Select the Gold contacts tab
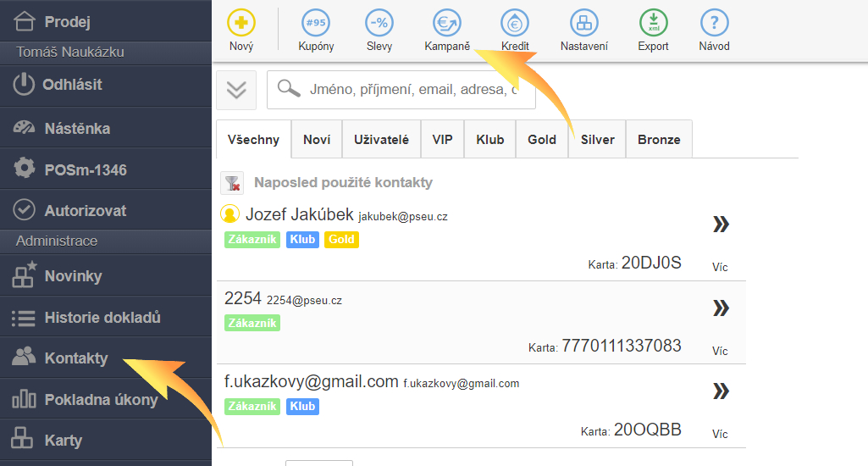Image resolution: width=868 pixels, height=466 pixels. (x=541, y=140)
